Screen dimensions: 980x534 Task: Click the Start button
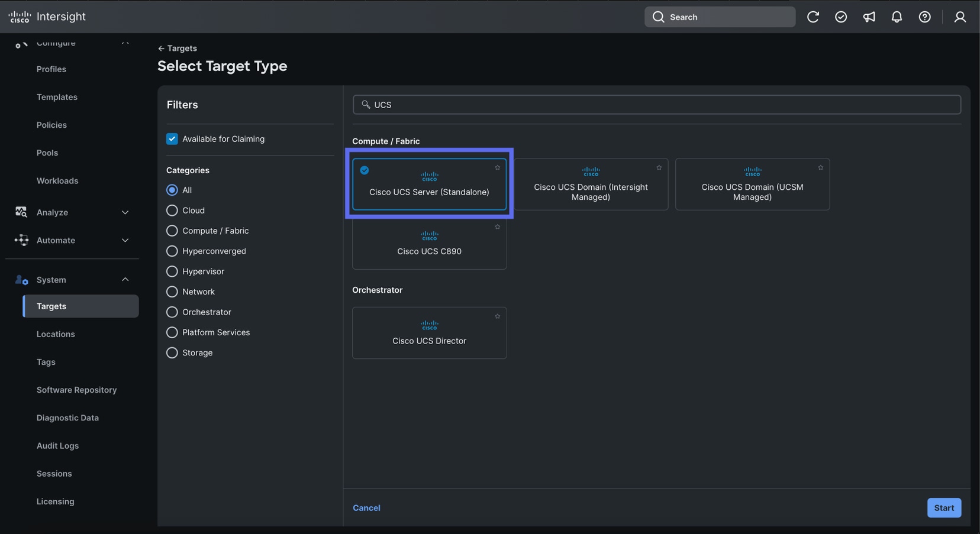tap(943, 507)
